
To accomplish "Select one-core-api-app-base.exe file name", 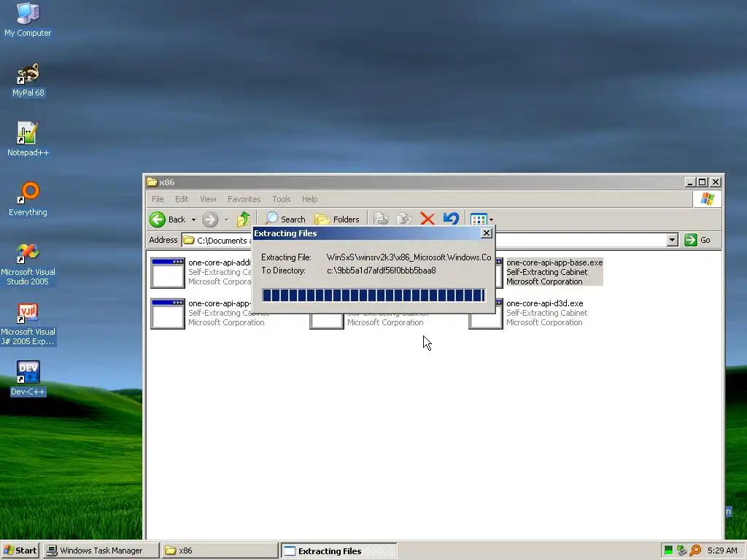I will click(554, 262).
